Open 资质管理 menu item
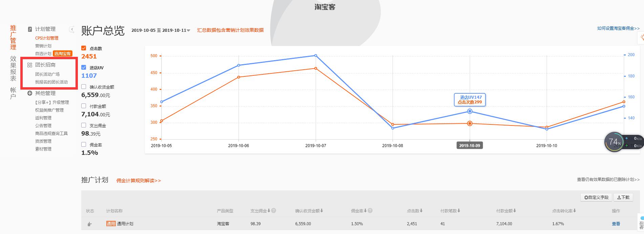The height and width of the screenshot is (234, 644). [x=43, y=141]
